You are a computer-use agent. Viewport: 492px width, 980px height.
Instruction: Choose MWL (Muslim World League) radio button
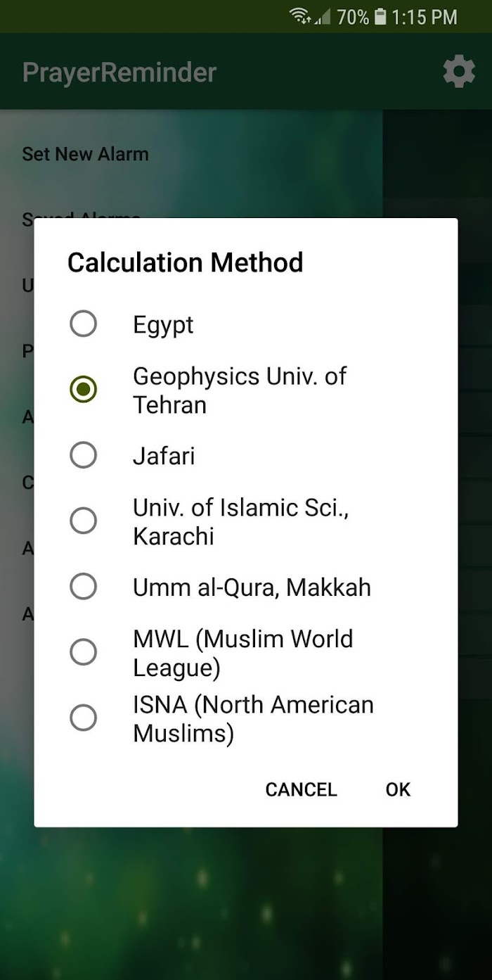click(x=83, y=652)
